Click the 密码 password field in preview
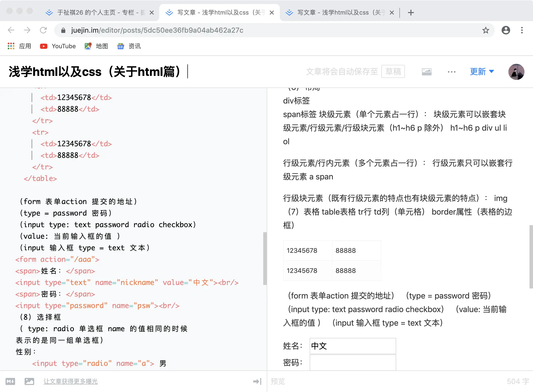Image resolution: width=533 pixels, height=392 pixels. [x=353, y=363]
